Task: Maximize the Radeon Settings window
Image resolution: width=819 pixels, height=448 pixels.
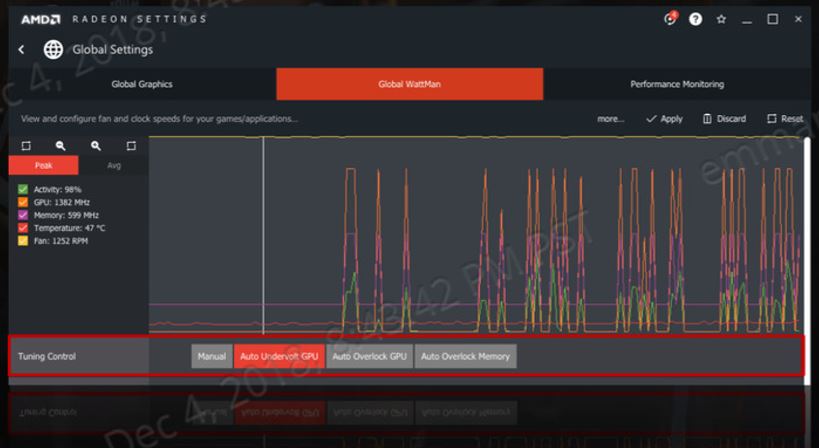Action: tap(773, 19)
